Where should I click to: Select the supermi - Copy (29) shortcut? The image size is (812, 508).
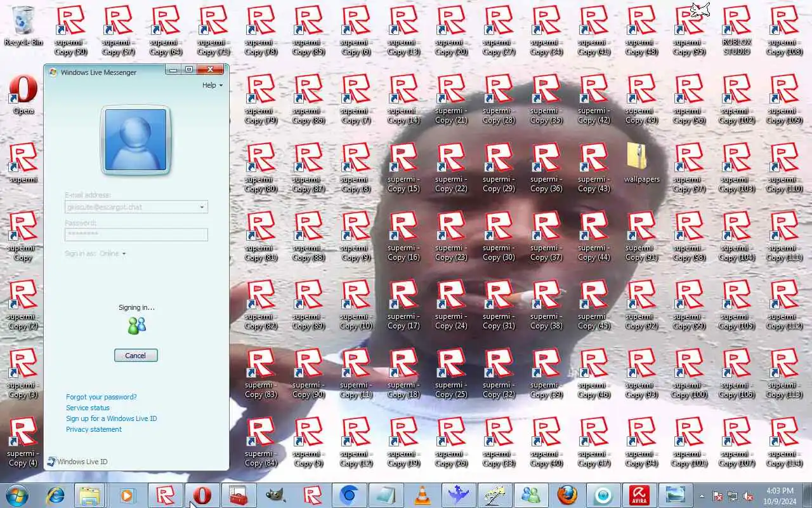(499, 167)
